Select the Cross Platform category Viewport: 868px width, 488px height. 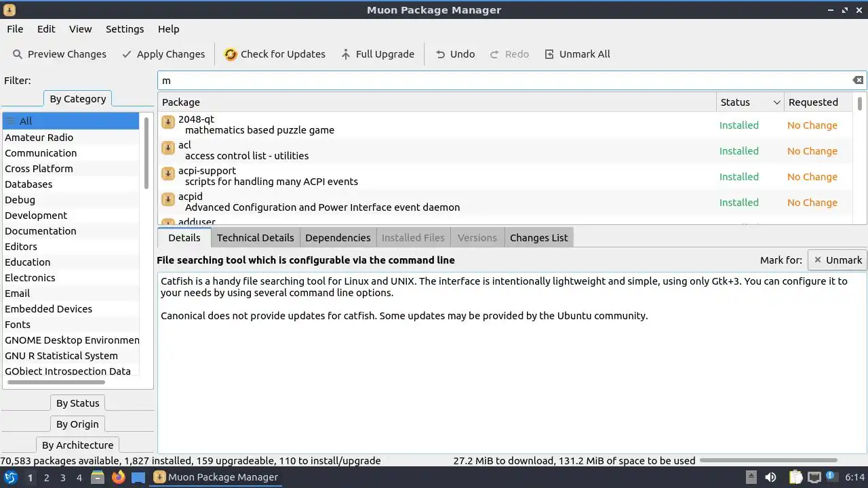pos(71,169)
